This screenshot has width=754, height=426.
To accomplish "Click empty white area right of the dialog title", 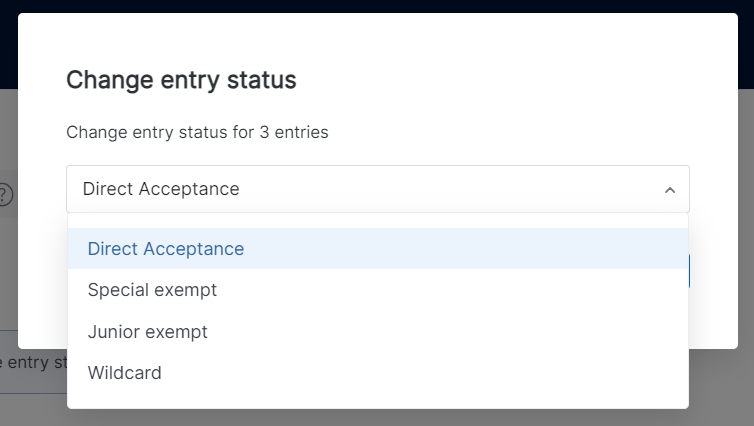I will coord(505,80).
